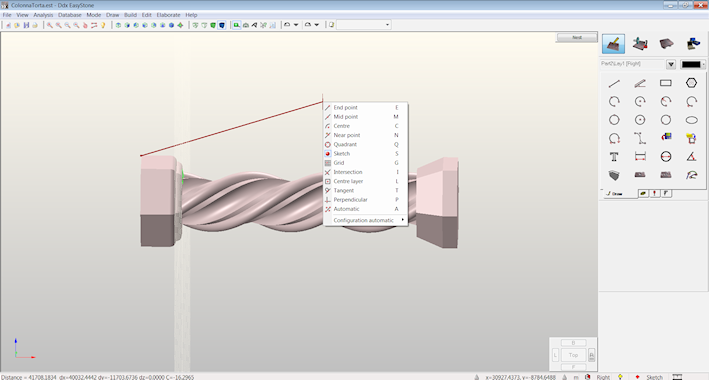
Task: Open the layer list dropdown arrow
Action: coord(671,64)
